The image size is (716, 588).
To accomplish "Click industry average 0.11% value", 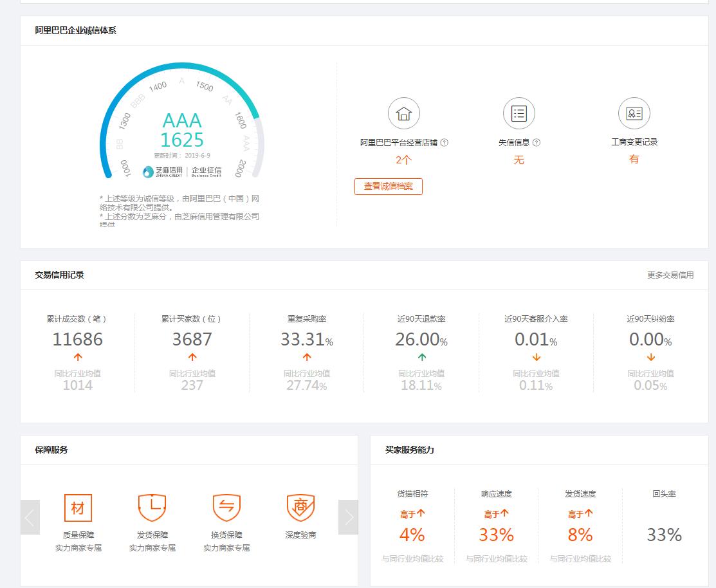I will tap(536, 385).
